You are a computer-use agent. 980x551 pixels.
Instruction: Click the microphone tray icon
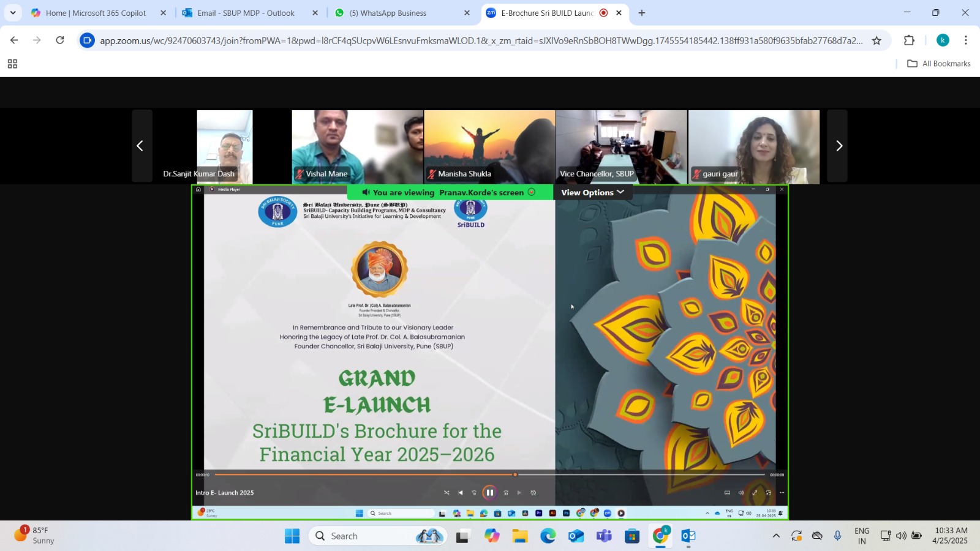point(837,536)
